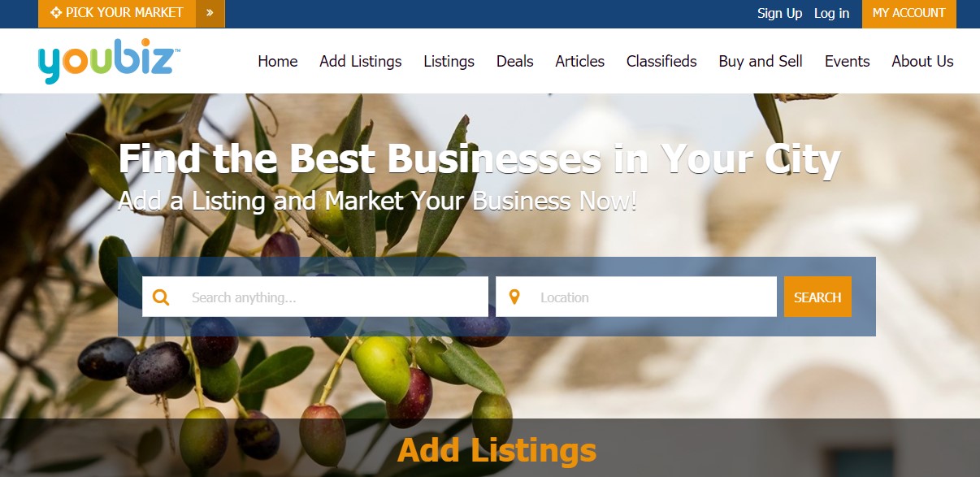This screenshot has width=980, height=477.
Task: Open the Home menu item
Action: 278,61
